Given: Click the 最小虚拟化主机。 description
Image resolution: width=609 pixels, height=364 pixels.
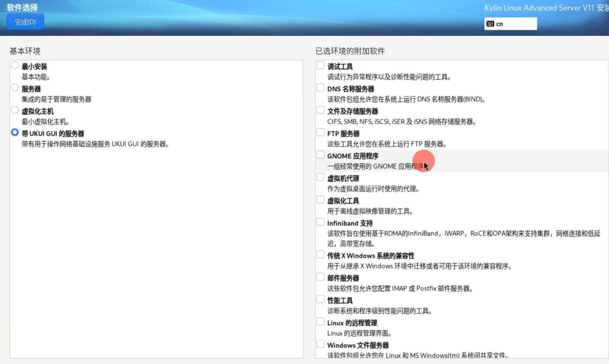Looking at the screenshot, I should coord(46,122).
